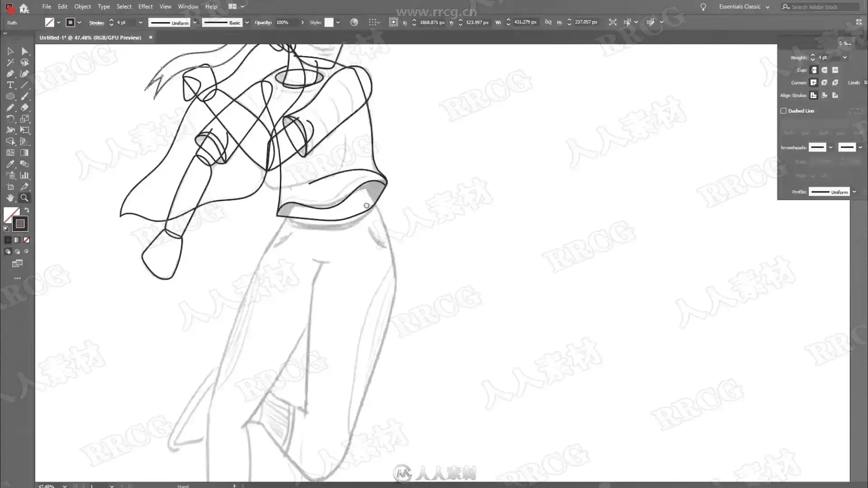Click the Opacity label link
The width and height of the screenshot is (868, 488).
tap(263, 23)
